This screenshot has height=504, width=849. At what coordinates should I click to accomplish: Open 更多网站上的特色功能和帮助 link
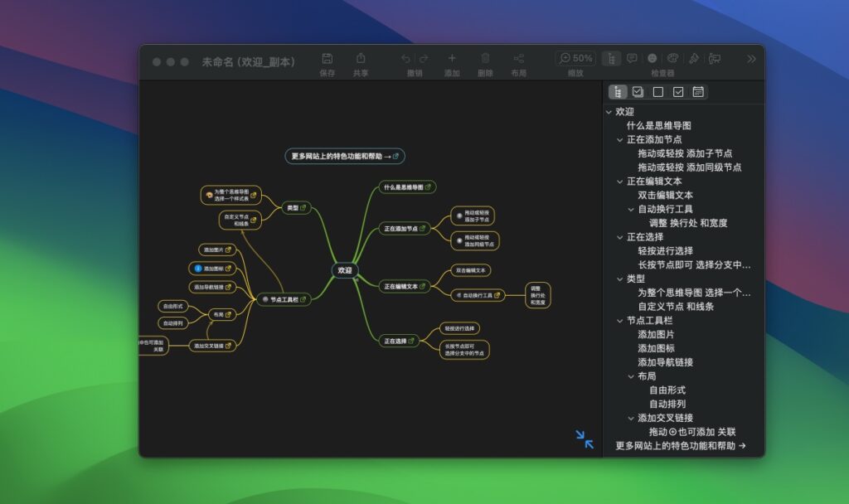(343, 156)
